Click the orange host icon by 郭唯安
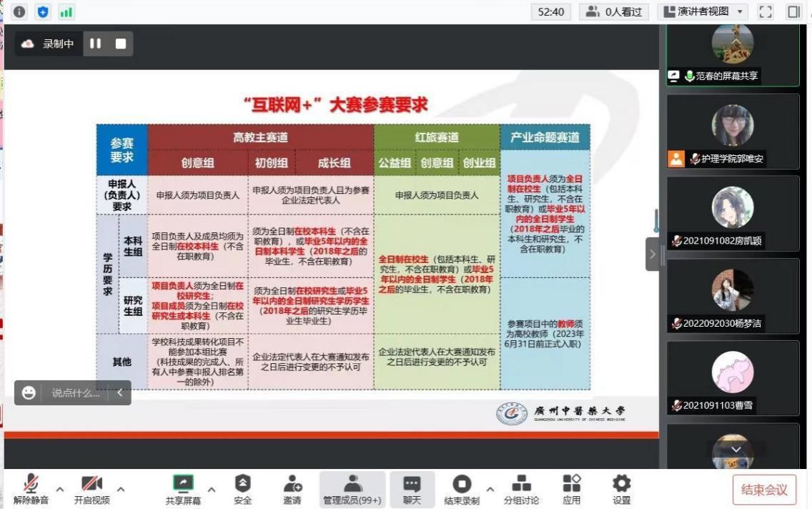This screenshot has height=509, width=812. (675, 159)
